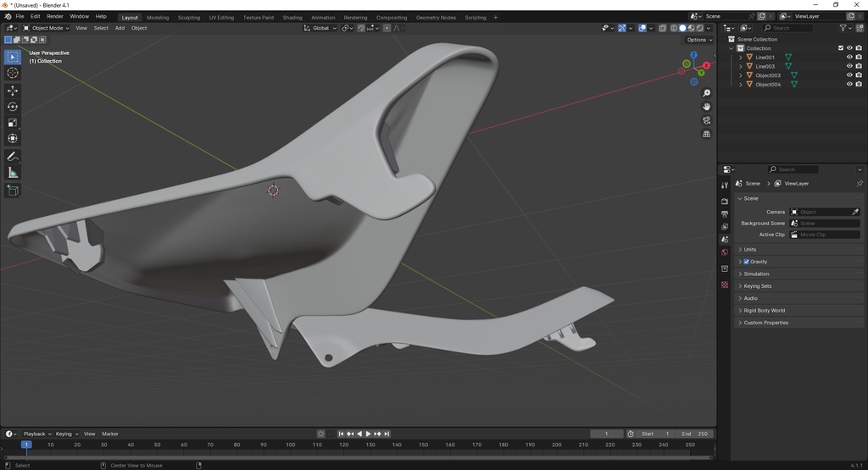868x470 pixels.
Task: Open the Object Mode dropdown
Action: pyautogui.click(x=47, y=28)
